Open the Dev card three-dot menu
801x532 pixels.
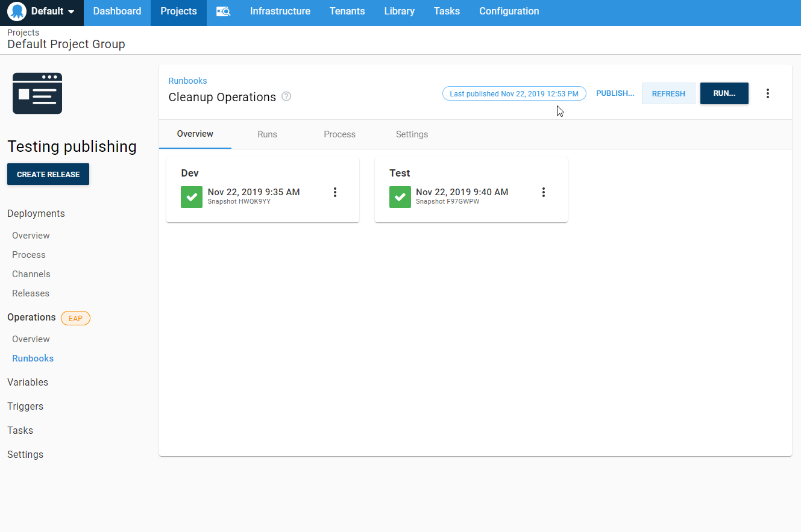tap(335, 192)
